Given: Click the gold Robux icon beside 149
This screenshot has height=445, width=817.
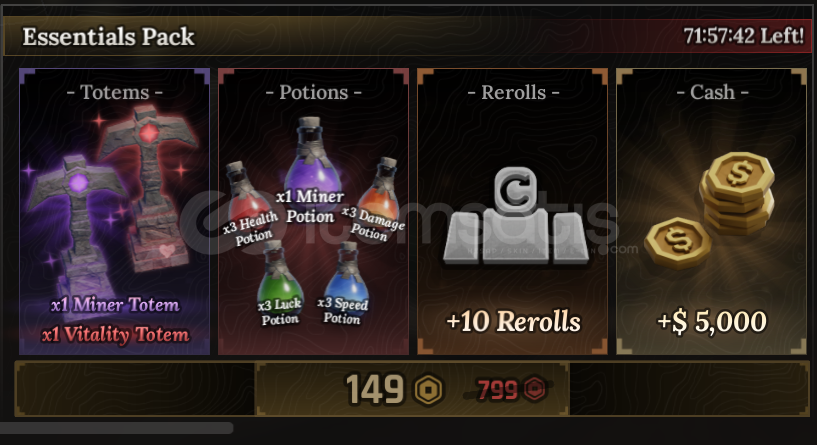Looking at the screenshot, I should (429, 389).
